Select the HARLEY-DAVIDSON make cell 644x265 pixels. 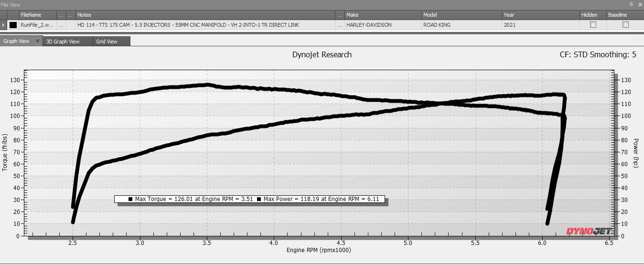click(x=383, y=25)
